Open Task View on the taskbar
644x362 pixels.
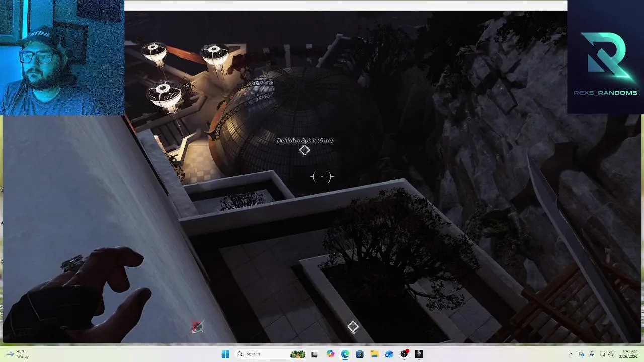314,354
